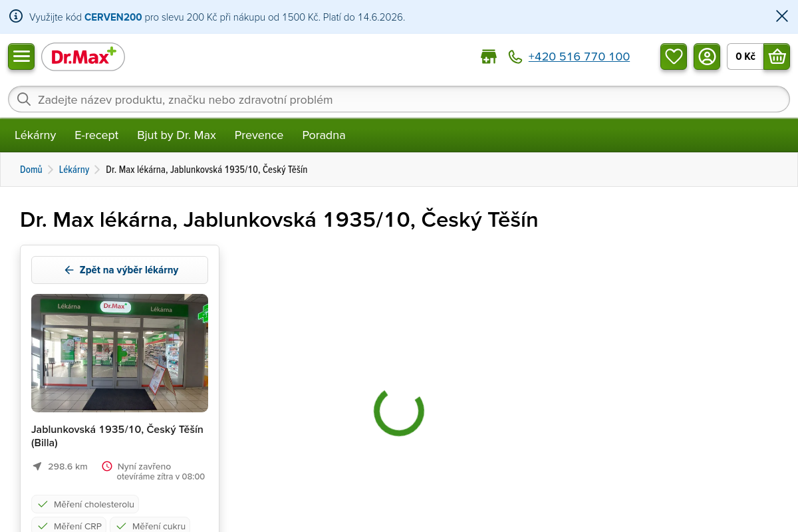798x532 pixels.
Task: Open the hamburger menu button
Action: [x=21, y=57]
